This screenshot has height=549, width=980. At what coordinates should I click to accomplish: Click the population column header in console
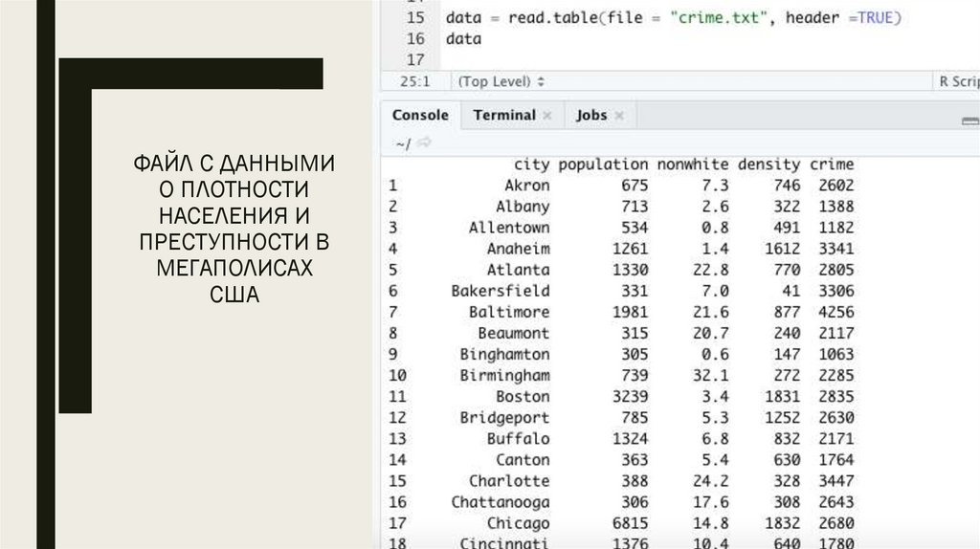click(602, 165)
